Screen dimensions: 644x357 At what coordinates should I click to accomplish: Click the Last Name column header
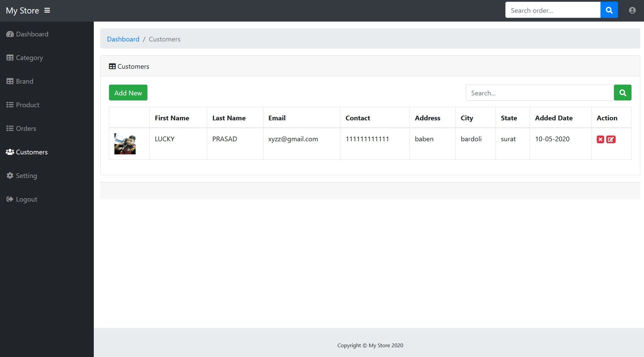pyautogui.click(x=229, y=118)
